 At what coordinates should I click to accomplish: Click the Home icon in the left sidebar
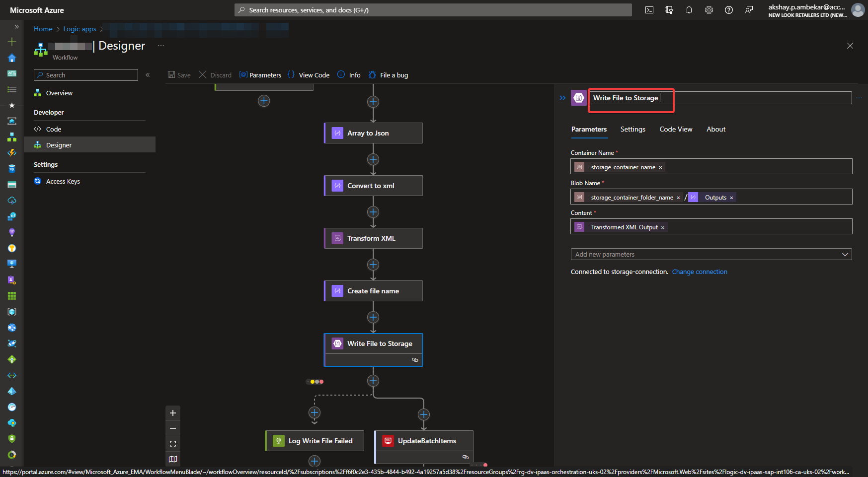point(12,58)
